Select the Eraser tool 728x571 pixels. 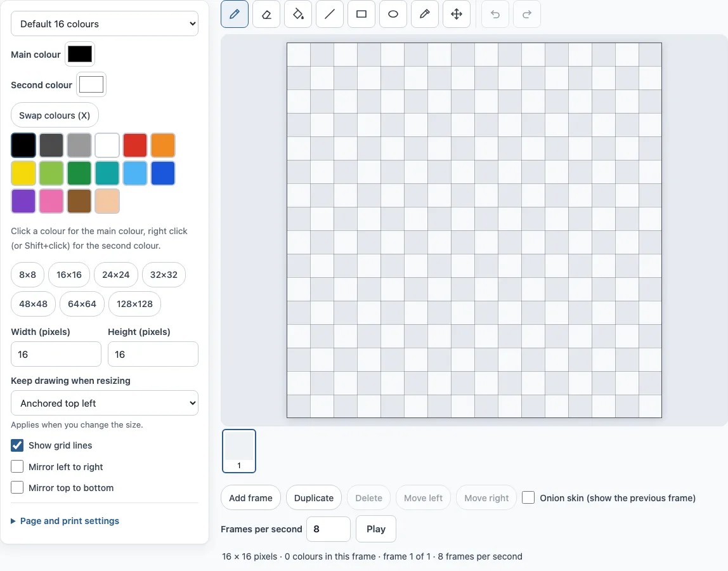tap(266, 15)
